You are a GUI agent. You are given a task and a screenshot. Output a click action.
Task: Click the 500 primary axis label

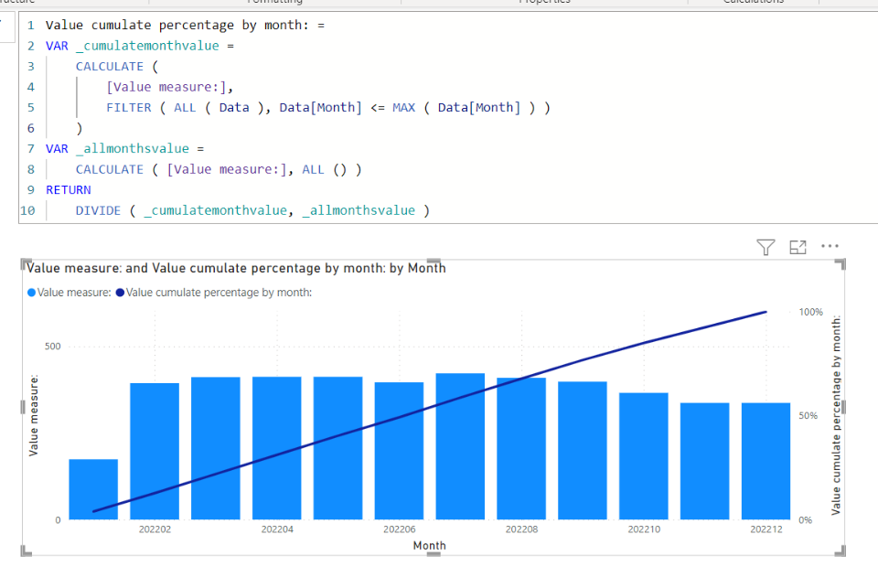coord(53,347)
